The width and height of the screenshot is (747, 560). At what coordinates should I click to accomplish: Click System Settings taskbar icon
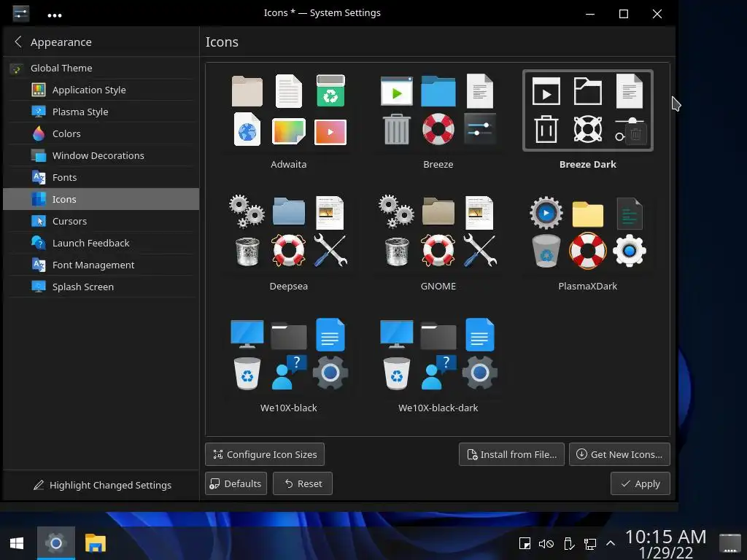56,543
